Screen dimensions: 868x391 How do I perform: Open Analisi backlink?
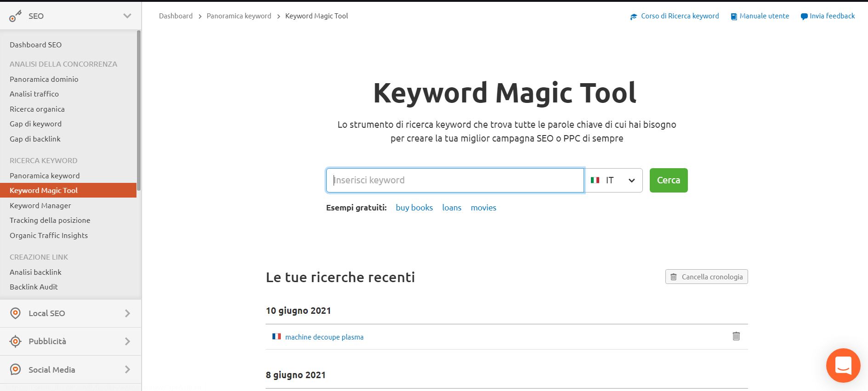click(35, 272)
